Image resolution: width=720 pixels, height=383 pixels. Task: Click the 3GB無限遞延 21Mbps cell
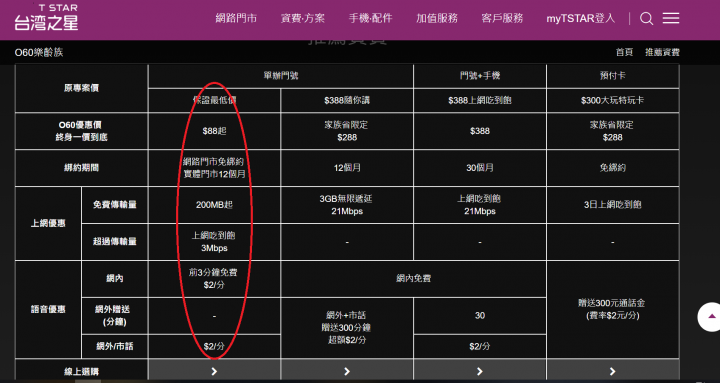pos(347,205)
